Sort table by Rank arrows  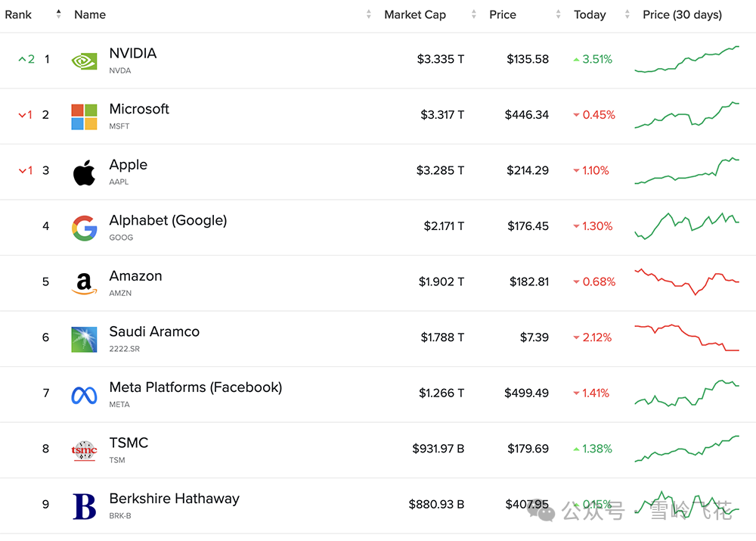coord(58,14)
